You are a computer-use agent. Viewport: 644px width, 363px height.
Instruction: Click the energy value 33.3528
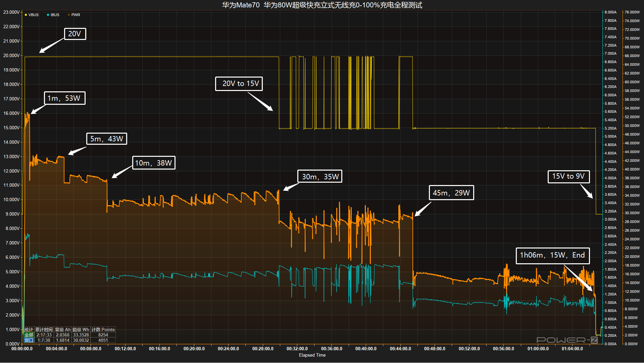click(81, 335)
